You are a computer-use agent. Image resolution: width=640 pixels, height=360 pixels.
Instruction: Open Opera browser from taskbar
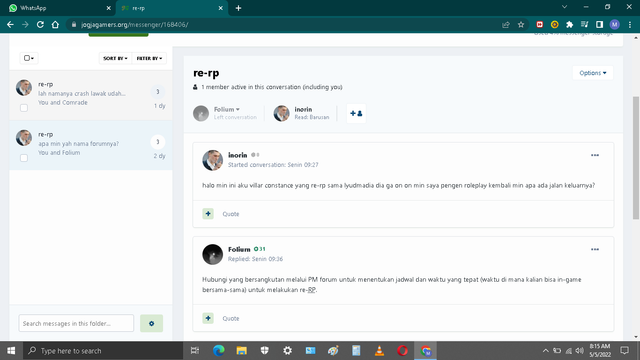click(x=402, y=351)
